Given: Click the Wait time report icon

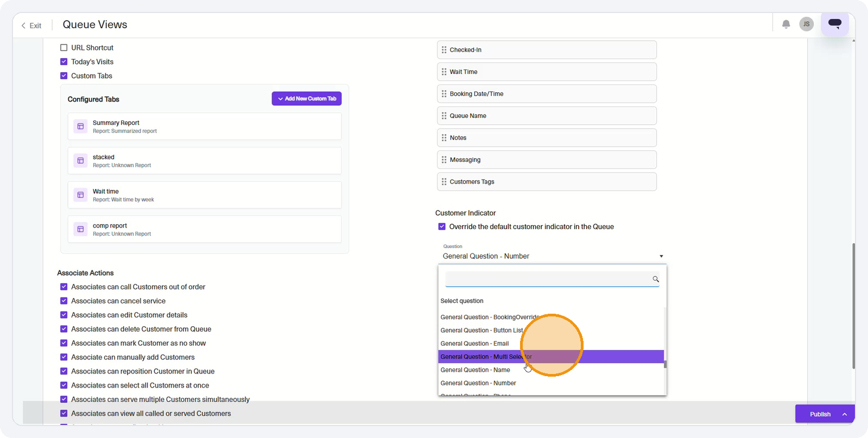Looking at the screenshot, I should 80,195.
